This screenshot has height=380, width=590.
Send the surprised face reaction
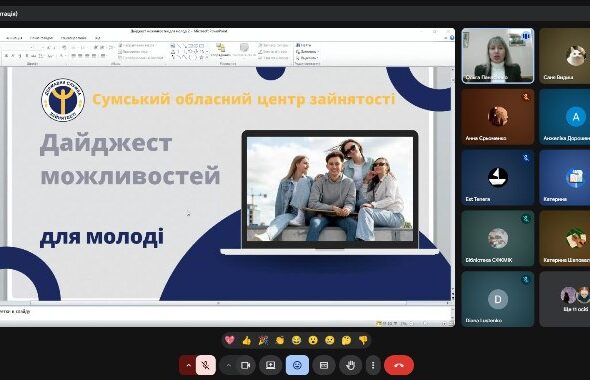tap(313, 340)
